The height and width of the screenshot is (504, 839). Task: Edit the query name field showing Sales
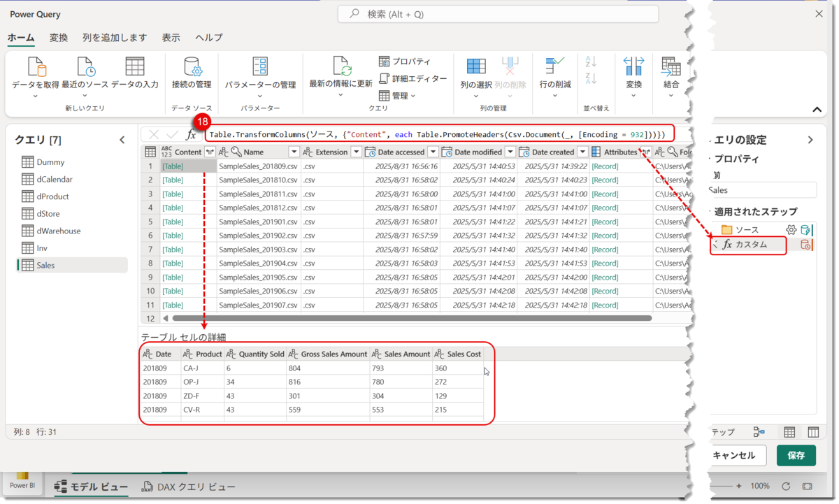(x=761, y=190)
